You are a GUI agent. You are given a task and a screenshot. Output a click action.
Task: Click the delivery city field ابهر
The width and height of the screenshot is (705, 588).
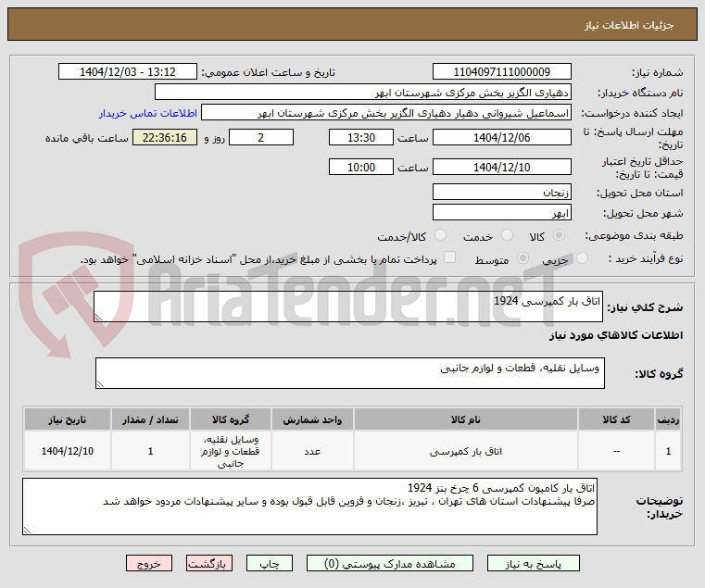pos(502,213)
